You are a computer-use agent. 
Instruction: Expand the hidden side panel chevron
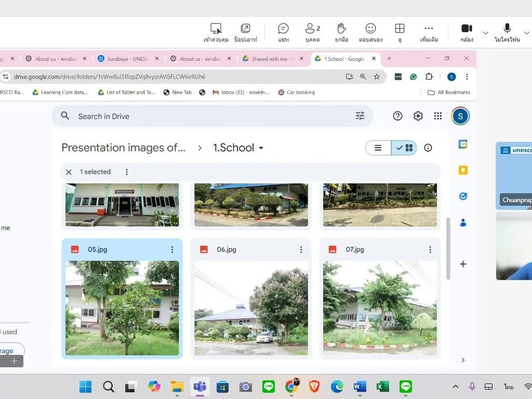pos(463,360)
